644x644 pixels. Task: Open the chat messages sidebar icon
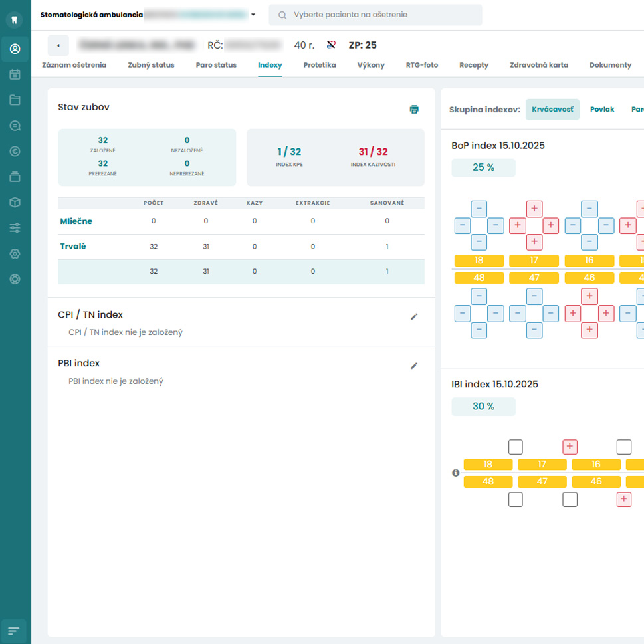pyautogui.click(x=15, y=126)
